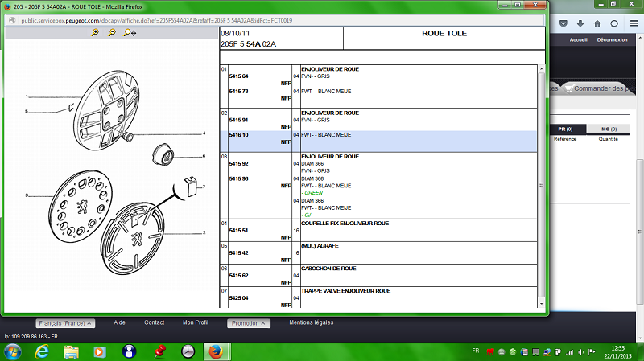Click the red tray icon next to FR
The image size is (644, 361).
pyautogui.click(x=490, y=352)
